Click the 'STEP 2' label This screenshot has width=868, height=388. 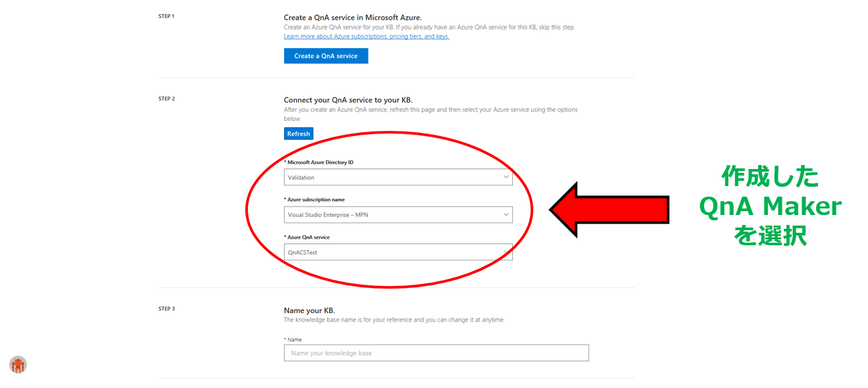(x=166, y=99)
